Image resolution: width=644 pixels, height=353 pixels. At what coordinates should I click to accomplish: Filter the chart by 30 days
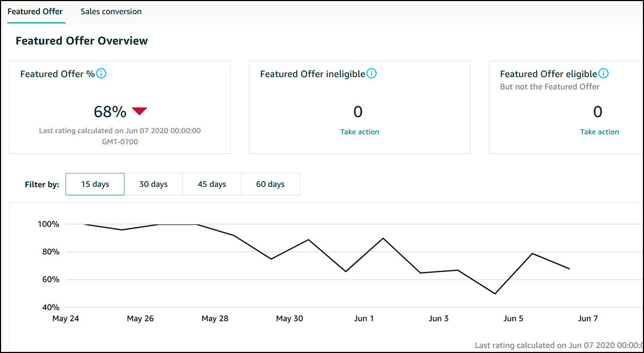tap(153, 184)
